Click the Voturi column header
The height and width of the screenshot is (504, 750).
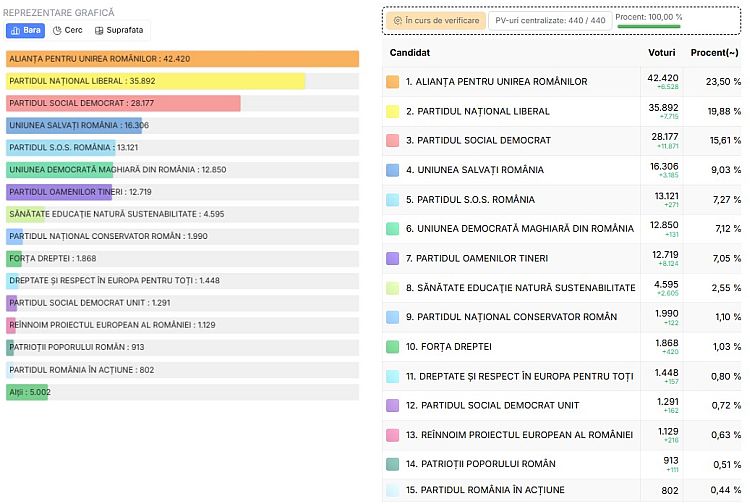pos(662,53)
